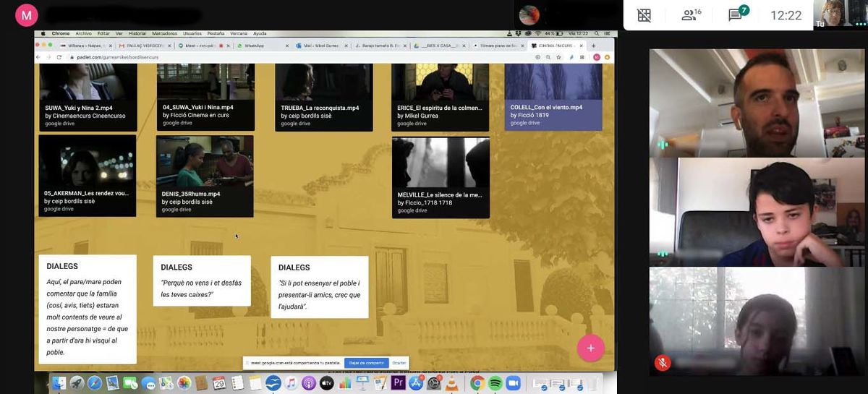The image size is (868, 394).
Task: Open the Historial menu
Action: point(137,33)
